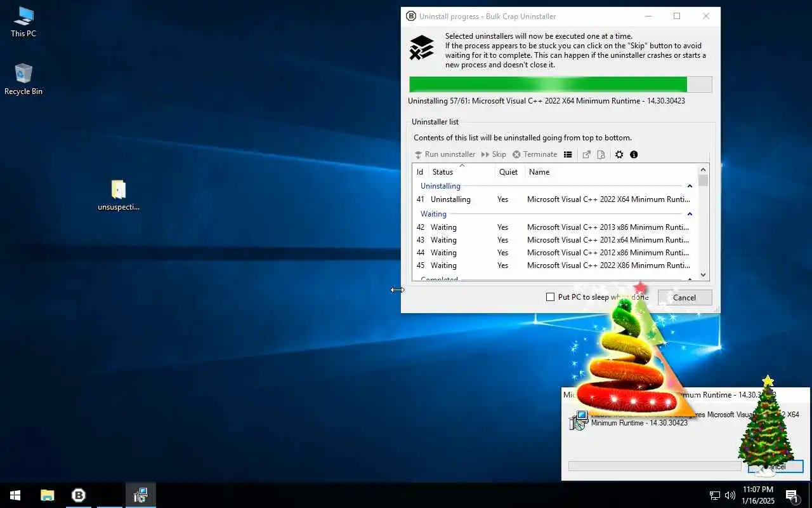Image resolution: width=812 pixels, height=508 pixels.
Task: Collapse the Uninstalling group
Action: coord(690,186)
